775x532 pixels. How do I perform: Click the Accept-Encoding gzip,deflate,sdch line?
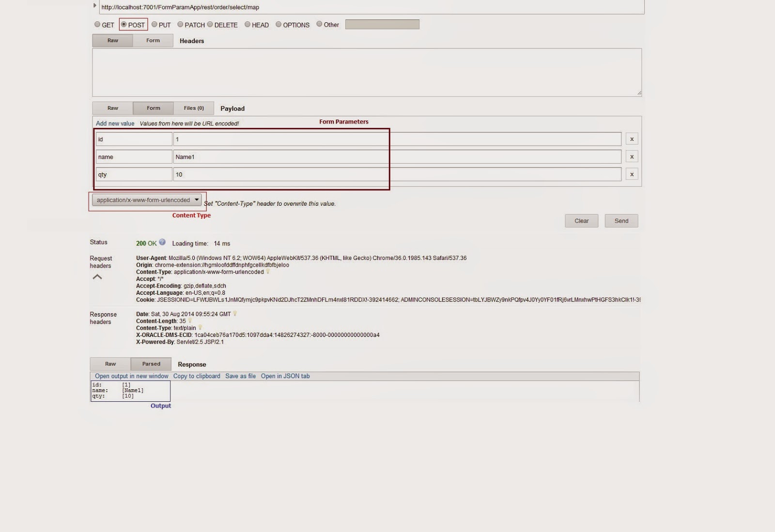[x=181, y=286]
